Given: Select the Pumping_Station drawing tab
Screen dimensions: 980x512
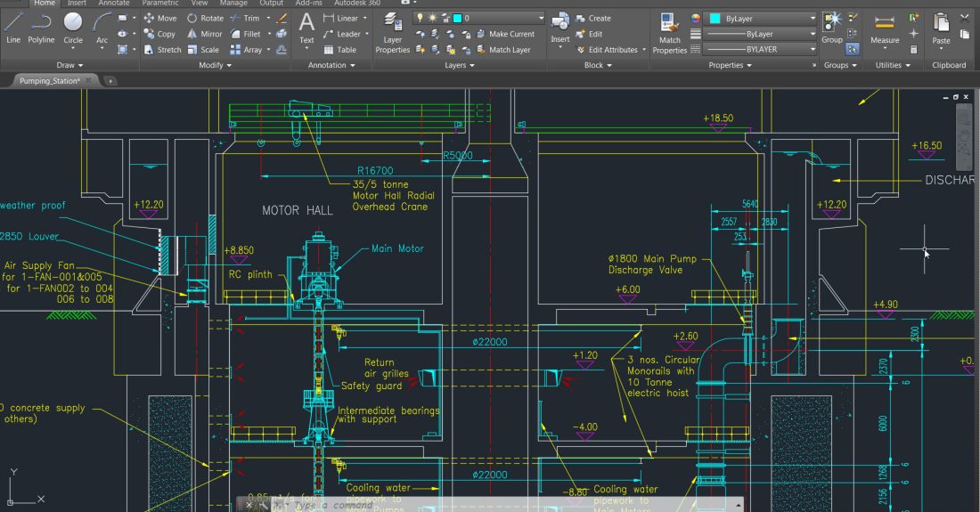Looking at the screenshot, I should [x=49, y=80].
